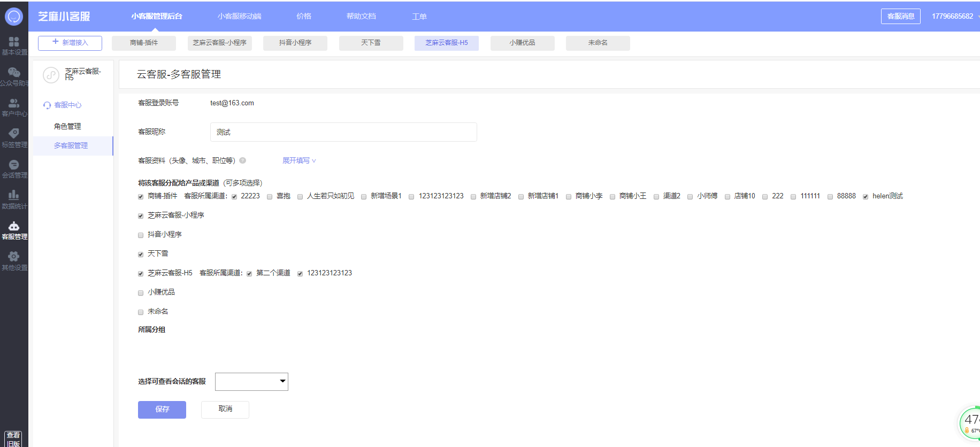Select the 小赚优品 tab
Screen dimensions: 980x447
point(523,43)
